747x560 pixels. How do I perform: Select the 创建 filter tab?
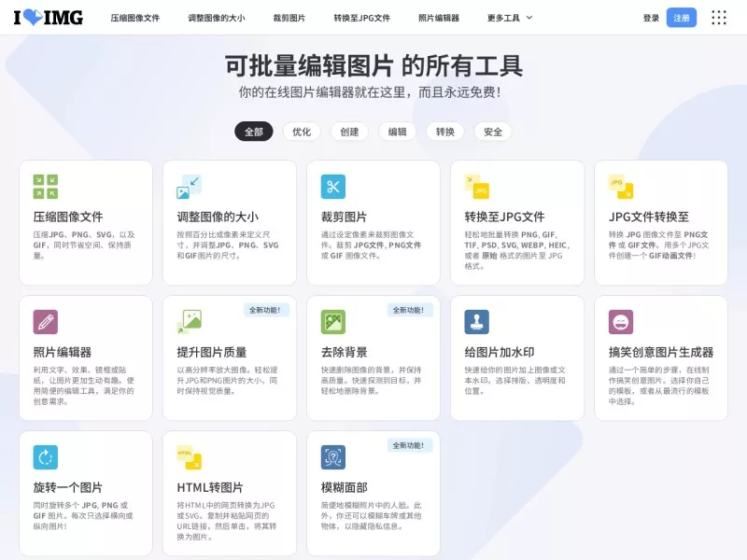(349, 132)
